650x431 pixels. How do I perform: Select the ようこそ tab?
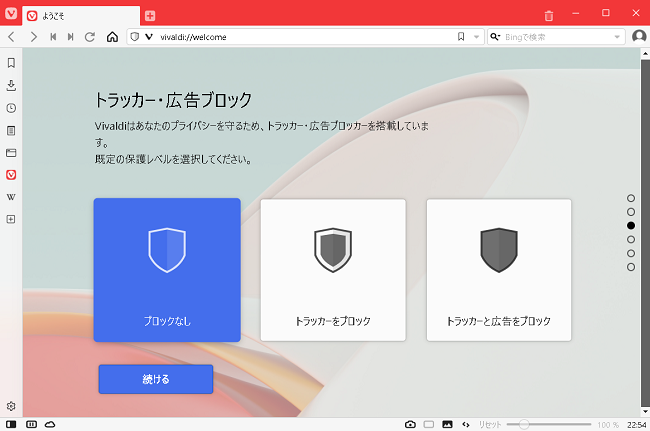(x=81, y=16)
